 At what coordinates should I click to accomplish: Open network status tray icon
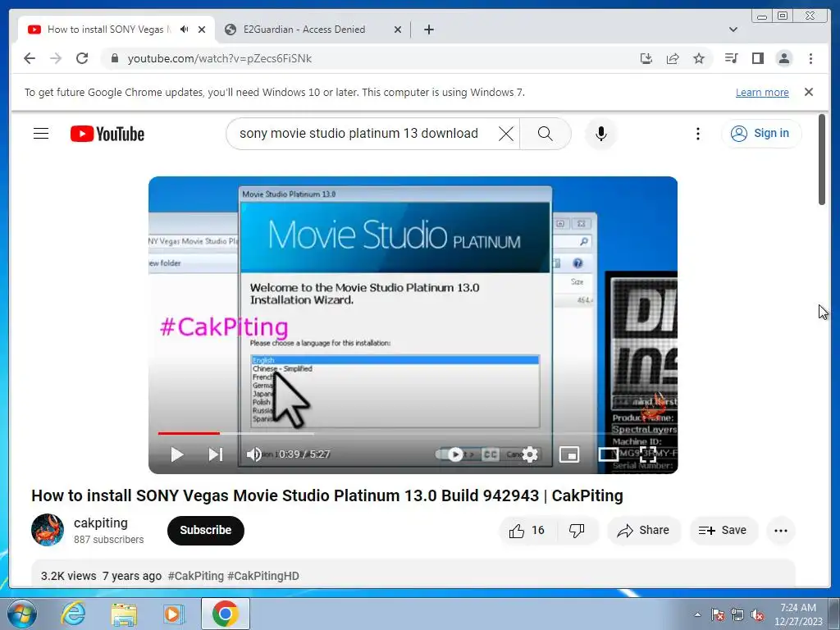737,614
